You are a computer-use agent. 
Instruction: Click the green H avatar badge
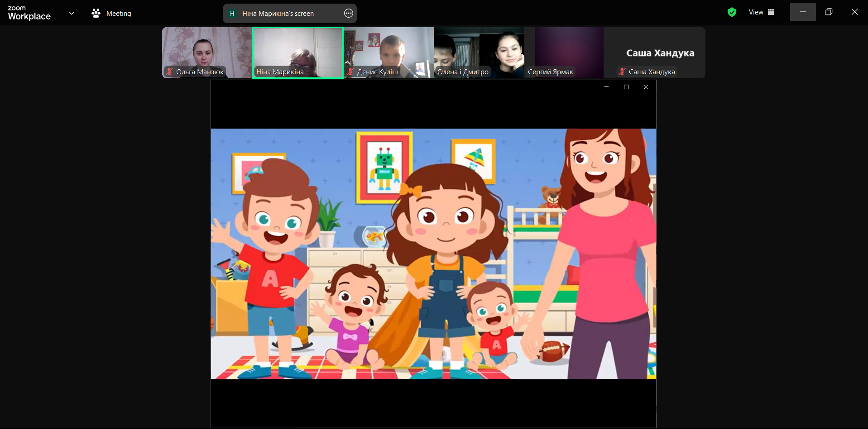pos(232,14)
